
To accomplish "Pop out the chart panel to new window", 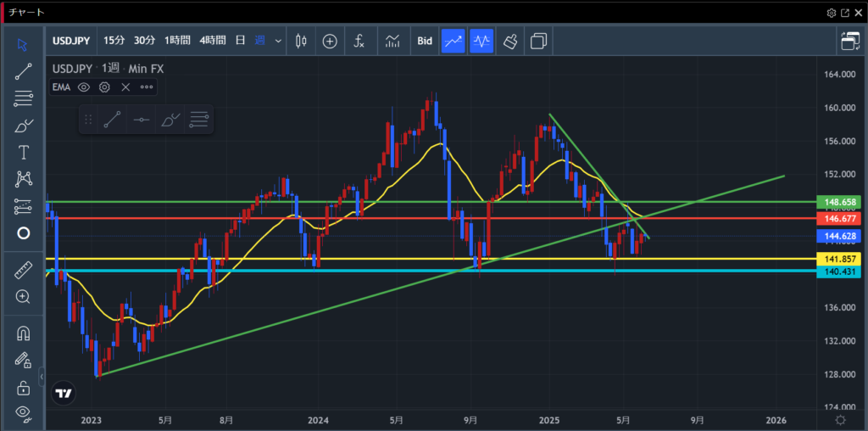I will pos(845,13).
